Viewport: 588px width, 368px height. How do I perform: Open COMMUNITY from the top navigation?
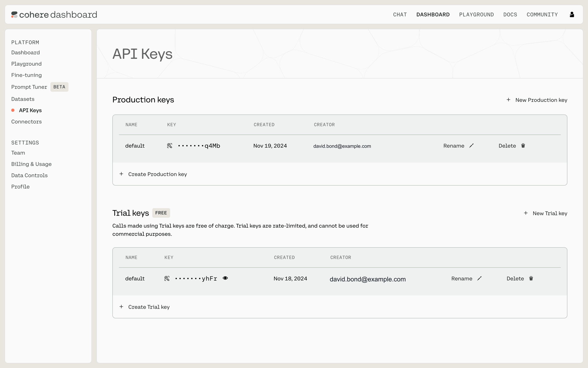[x=542, y=14]
